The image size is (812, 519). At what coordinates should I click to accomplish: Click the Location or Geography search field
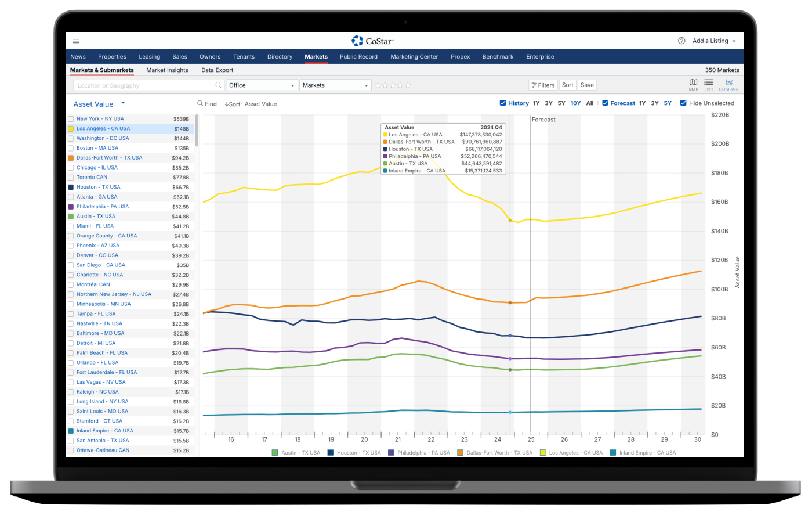pyautogui.click(x=145, y=85)
